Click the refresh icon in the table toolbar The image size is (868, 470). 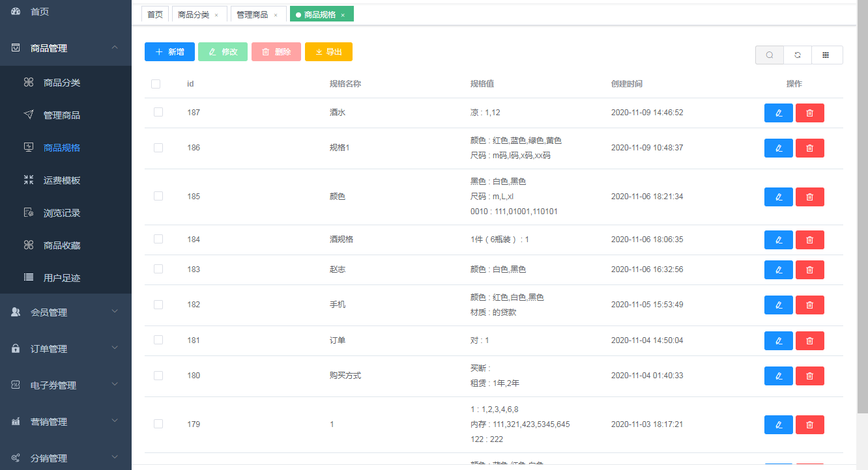pos(798,55)
